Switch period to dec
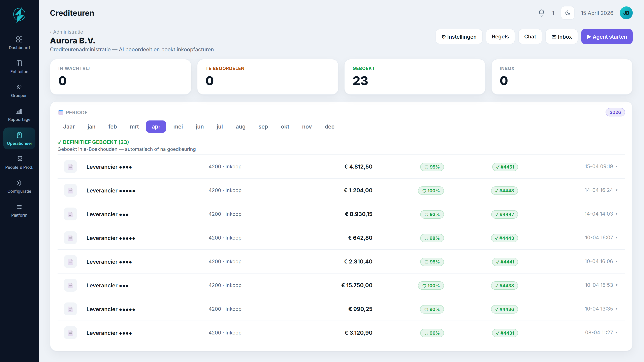644x362 pixels. (329, 127)
